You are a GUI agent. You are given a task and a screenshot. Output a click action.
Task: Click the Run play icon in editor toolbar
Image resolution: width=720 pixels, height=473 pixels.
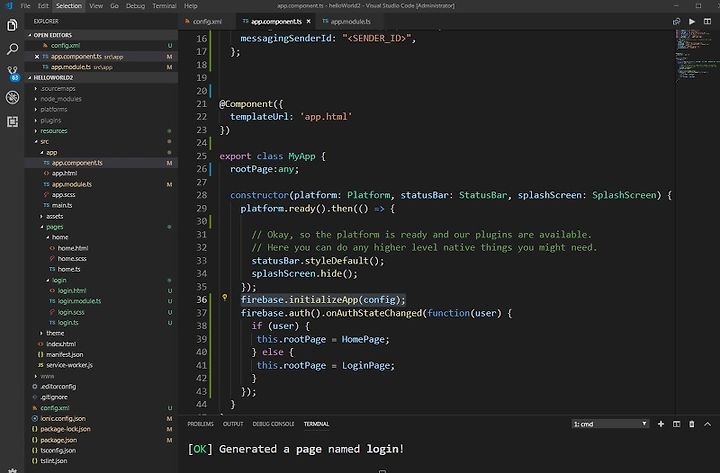[692, 22]
